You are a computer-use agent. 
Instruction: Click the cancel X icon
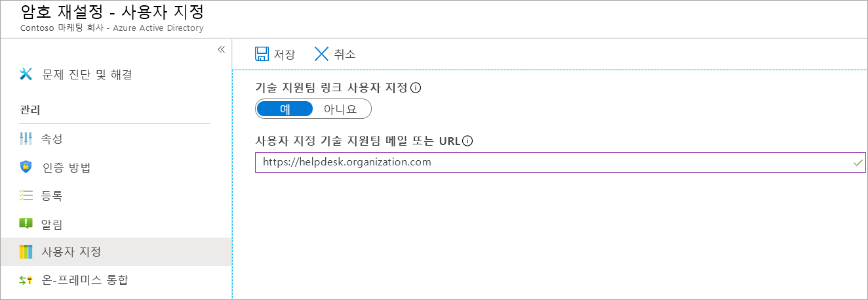pyautogui.click(x=321, y=54)
